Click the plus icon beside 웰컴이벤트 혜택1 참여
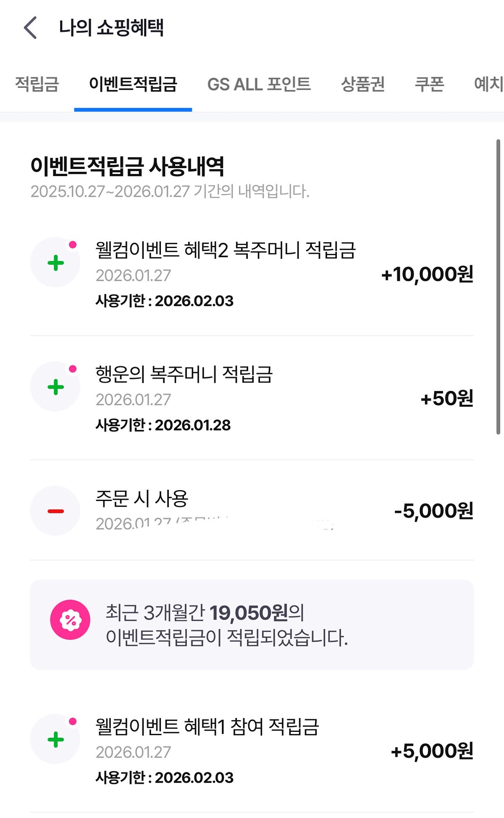The width and height of the screenshot is (504, 818). pos(55,739)
